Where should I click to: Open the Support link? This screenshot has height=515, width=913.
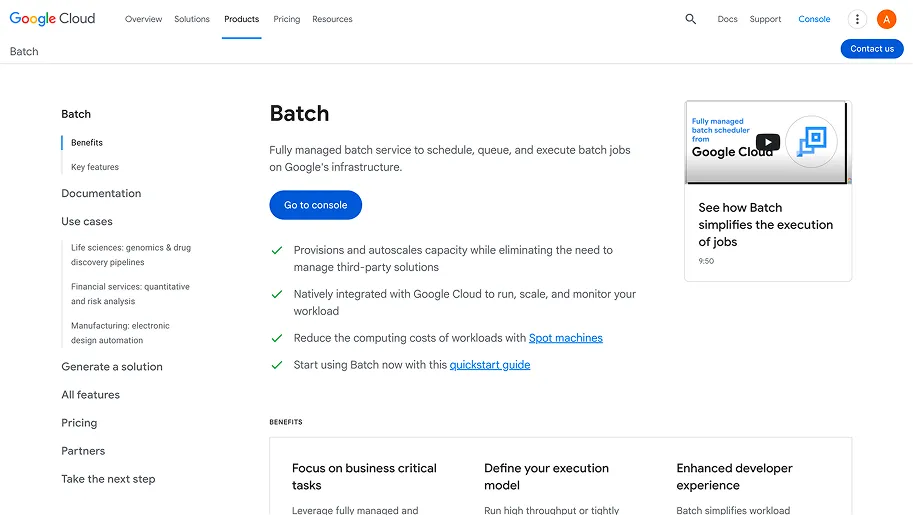coord(765,19)
